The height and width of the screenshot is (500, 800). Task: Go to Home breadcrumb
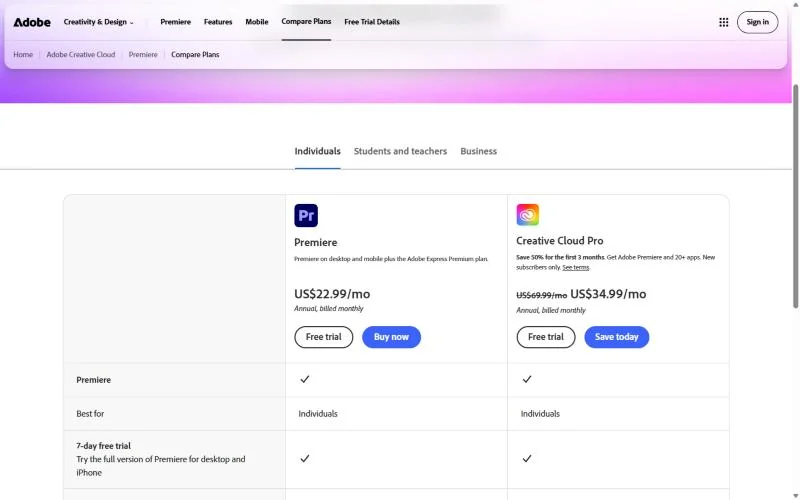point(23,55)
